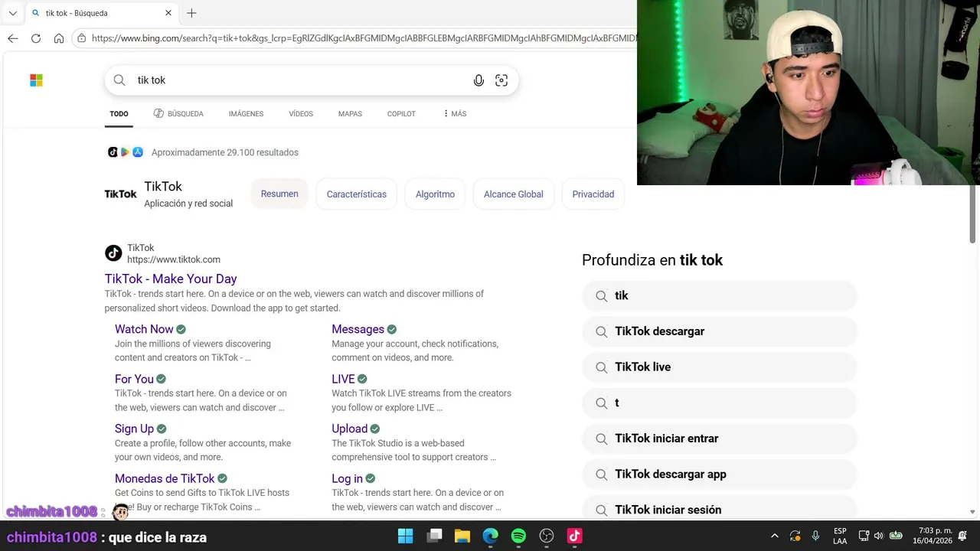Select the Bing URL in address bar

pos(363,38)
